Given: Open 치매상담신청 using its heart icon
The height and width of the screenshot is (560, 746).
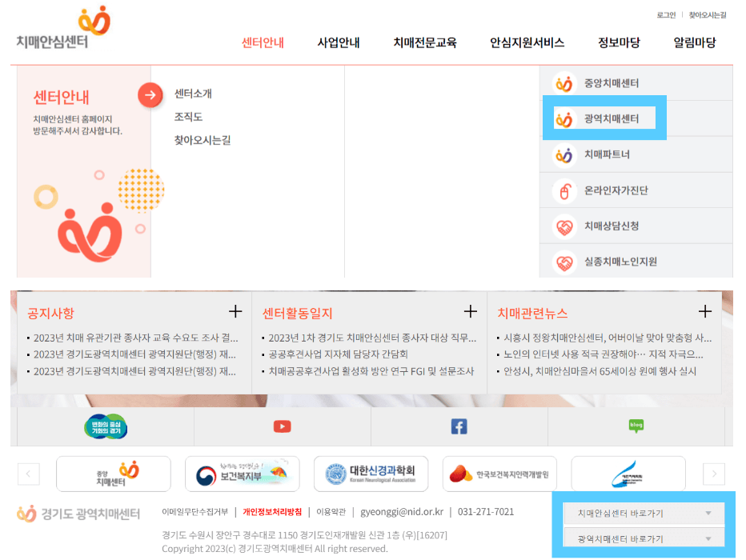Looking at the screenshot, I should 564,226.
